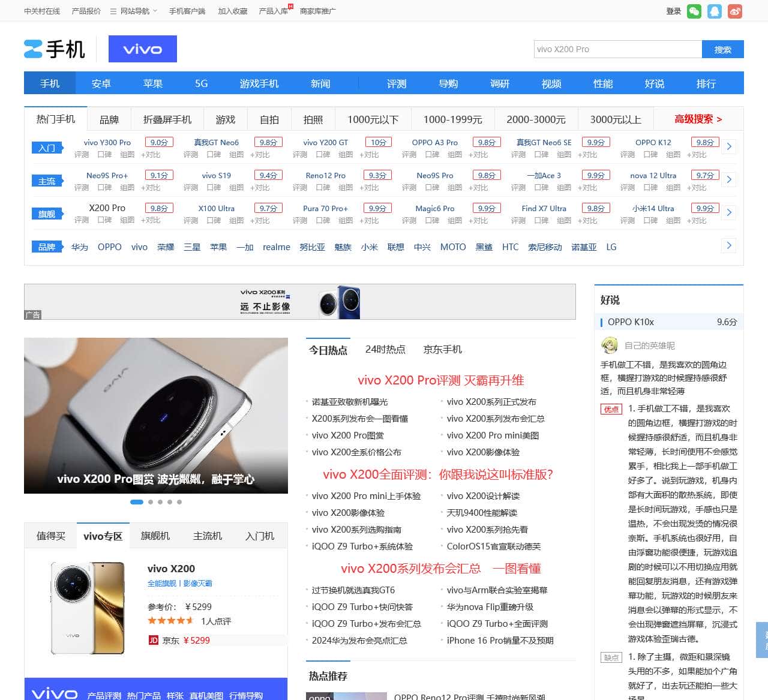Switch to the 安卓 navigation tab
Image resolution: width=768 pixels, height=700 pixels.
(x=101, y=83)
